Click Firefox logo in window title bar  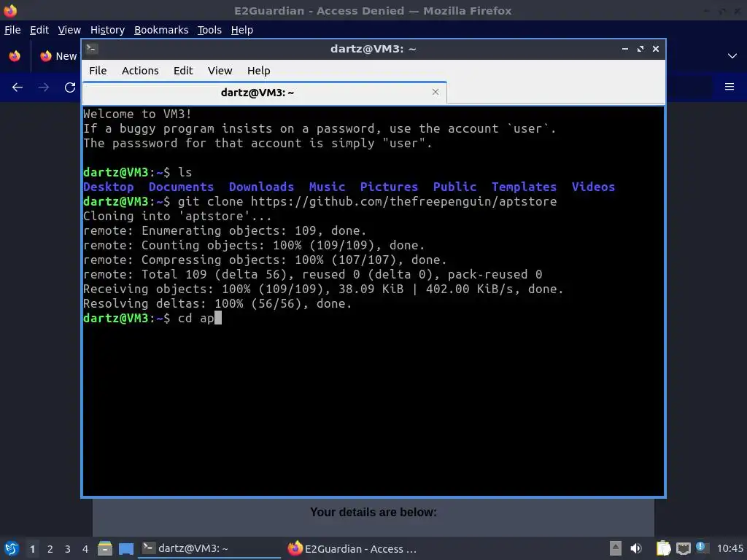[10, 10]
